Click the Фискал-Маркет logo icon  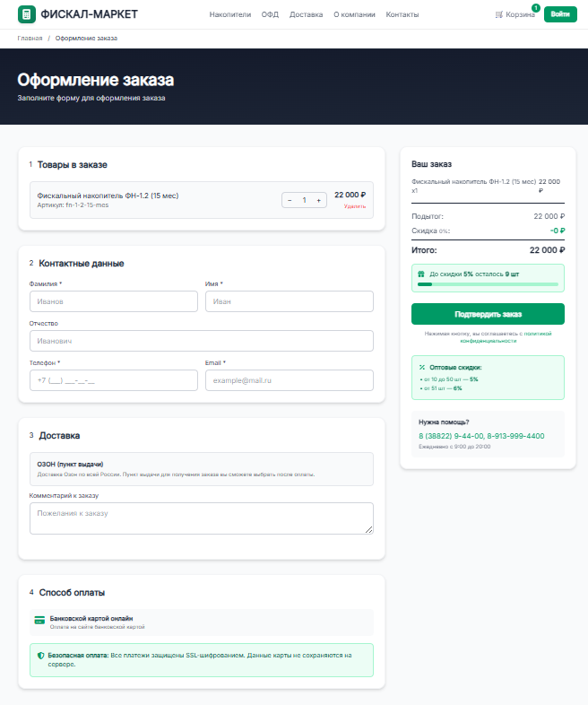(x=27, y=14)
